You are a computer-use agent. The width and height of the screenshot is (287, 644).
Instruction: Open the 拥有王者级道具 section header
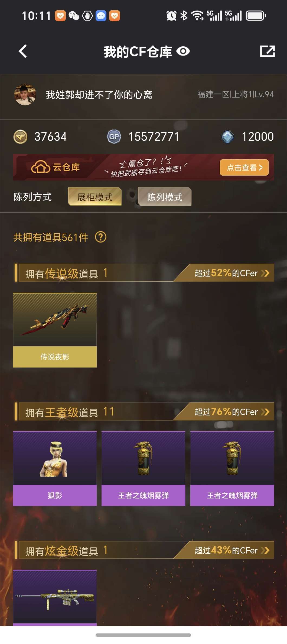tap(70, 412)
